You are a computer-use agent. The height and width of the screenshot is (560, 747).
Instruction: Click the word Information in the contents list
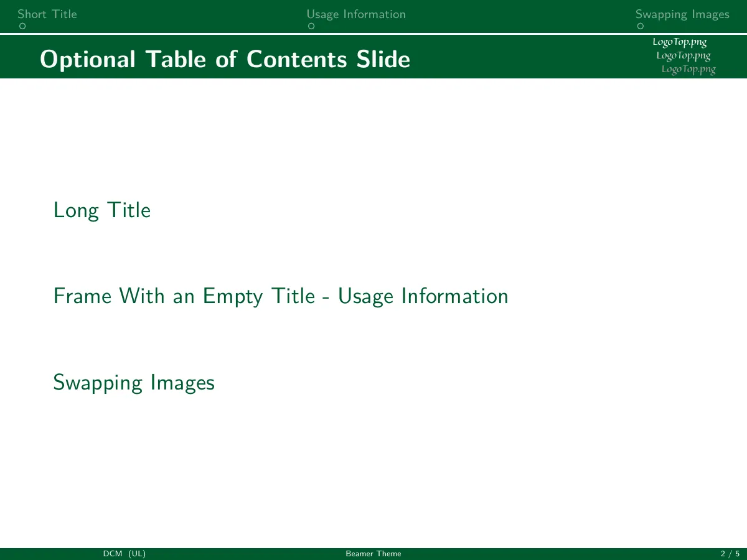[x=454, y=296]
